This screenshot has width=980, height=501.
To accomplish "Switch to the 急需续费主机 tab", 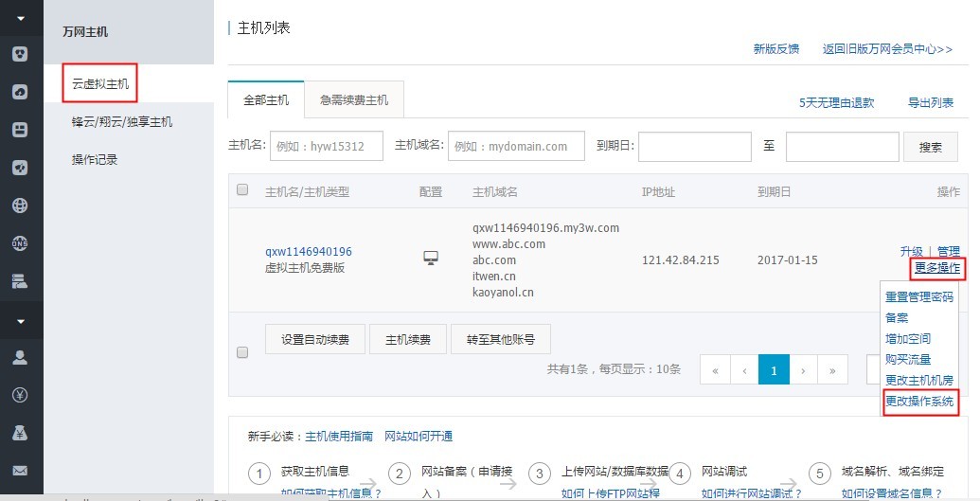I will [353, 100].
